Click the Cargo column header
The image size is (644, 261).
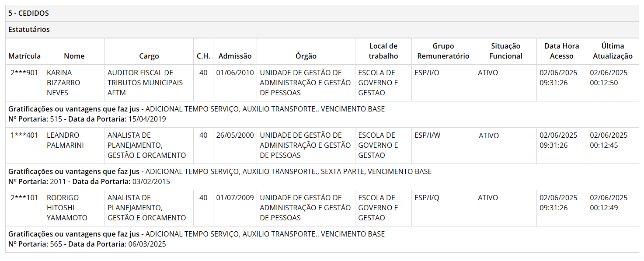[149, 56]
